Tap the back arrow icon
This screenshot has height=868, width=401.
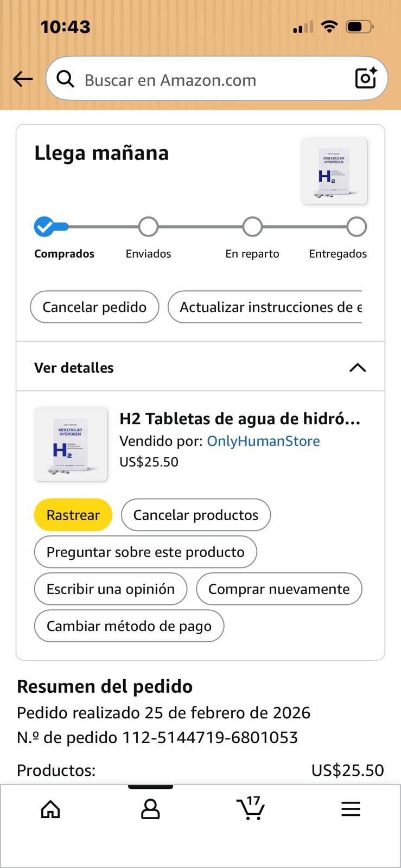[x=23, y=79]
